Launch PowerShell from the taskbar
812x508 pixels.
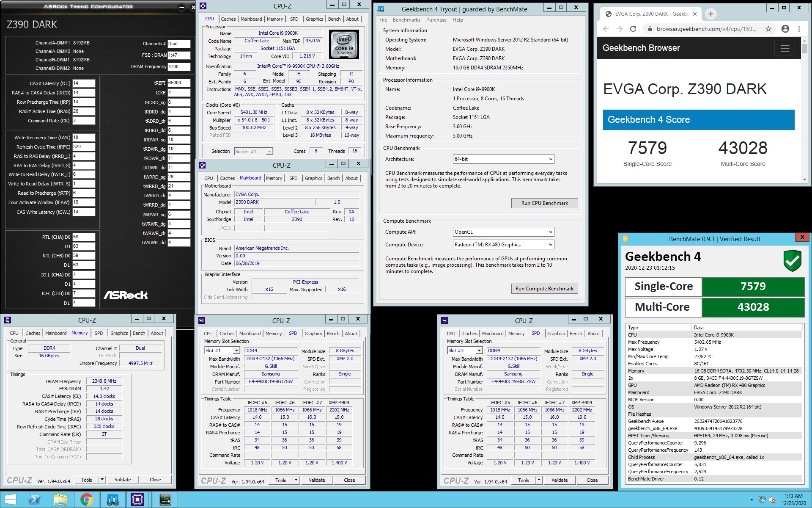tap(34, 500)
